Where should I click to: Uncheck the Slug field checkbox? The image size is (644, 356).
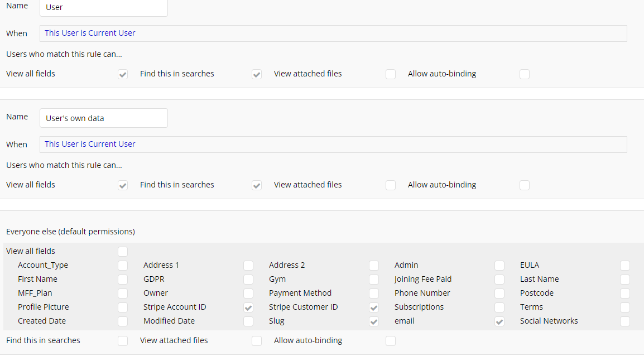click(x=374, y=321)
